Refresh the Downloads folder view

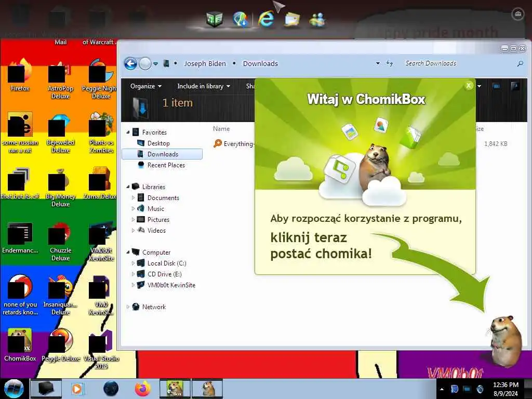point(390,63)
